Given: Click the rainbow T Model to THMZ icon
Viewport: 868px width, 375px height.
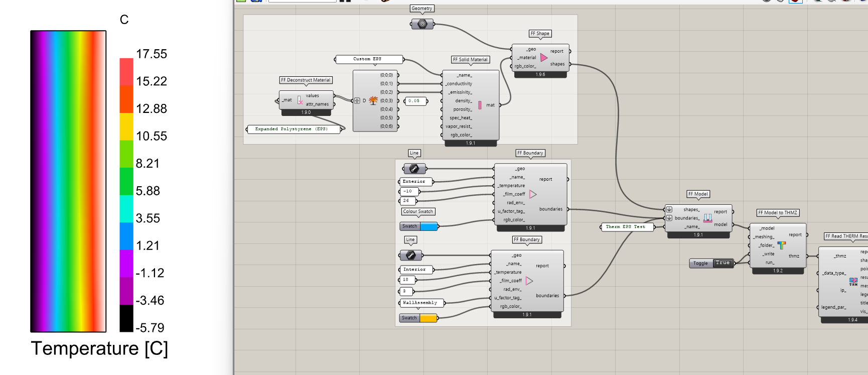Looking at the screenshot, I should (781, 245).
